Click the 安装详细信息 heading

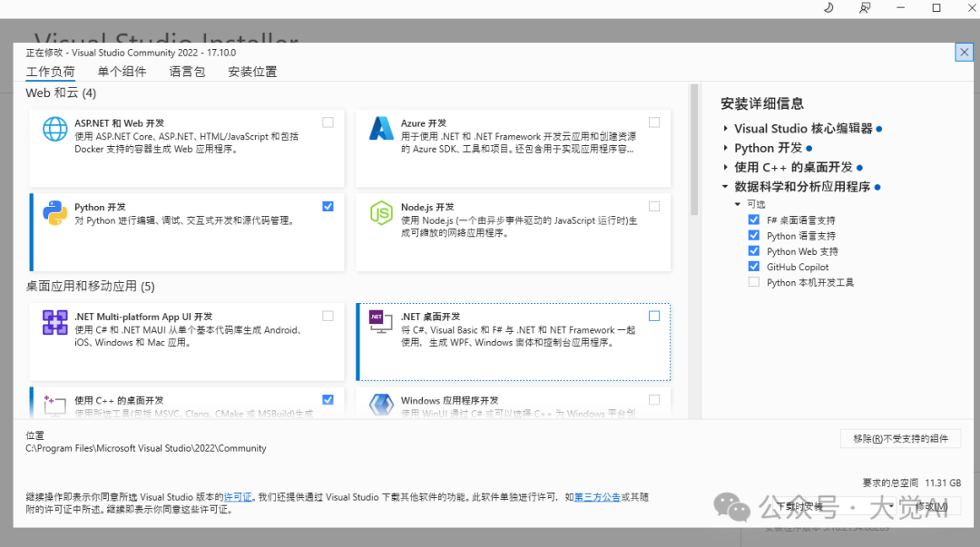click(x=762, y=103)
